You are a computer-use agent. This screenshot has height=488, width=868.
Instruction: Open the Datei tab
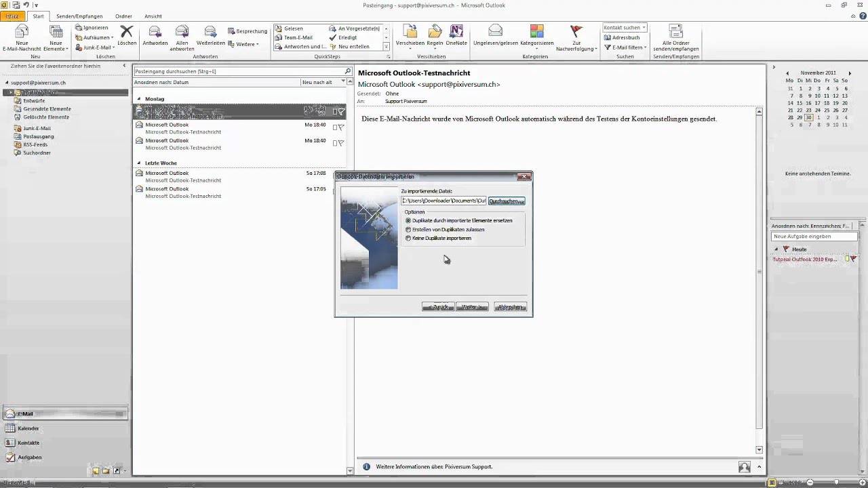[x=12, y=16]
